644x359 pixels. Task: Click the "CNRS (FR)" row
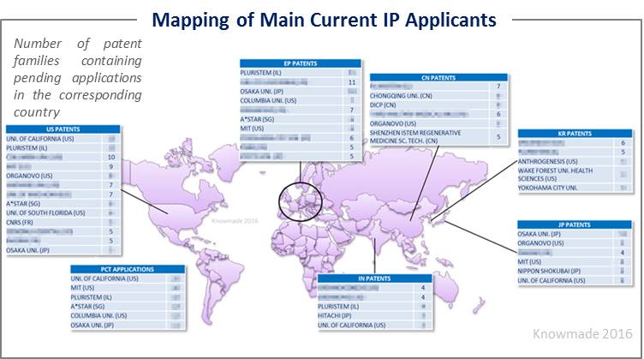click(63, 222)
